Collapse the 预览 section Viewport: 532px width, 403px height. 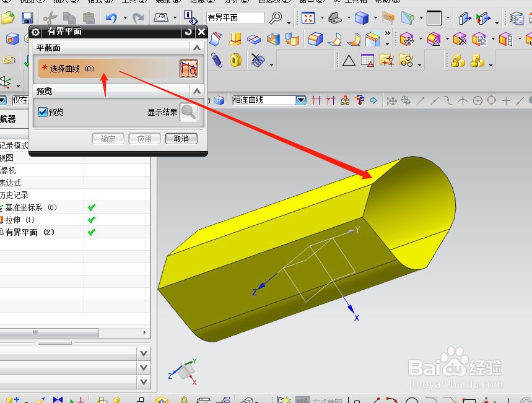pos(197,91)
